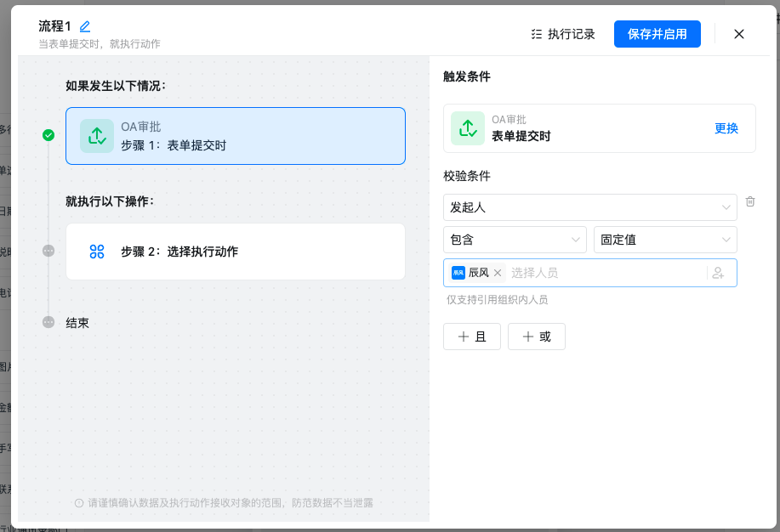
Task: Click 保存并启用 button
Action: click(657, 34)
